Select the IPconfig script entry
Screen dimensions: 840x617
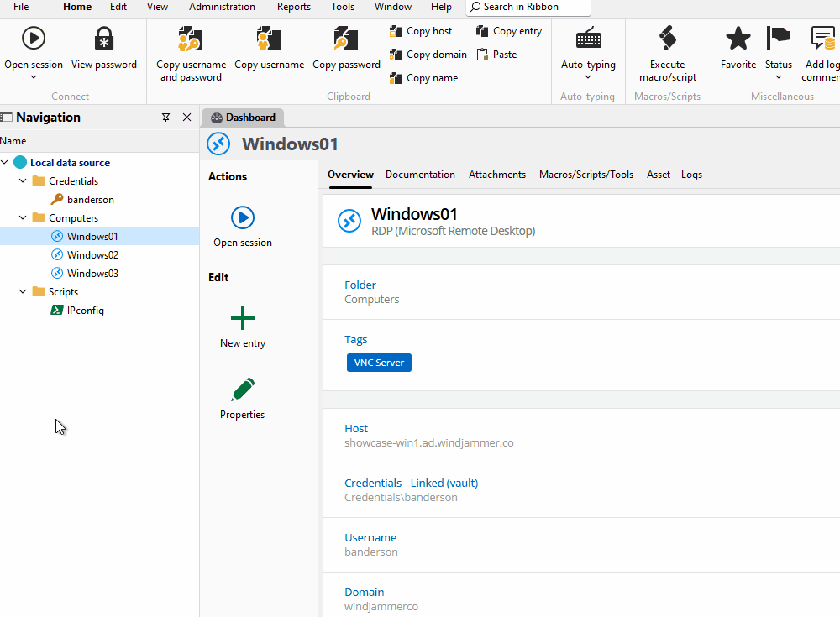(x=86, y=311)
